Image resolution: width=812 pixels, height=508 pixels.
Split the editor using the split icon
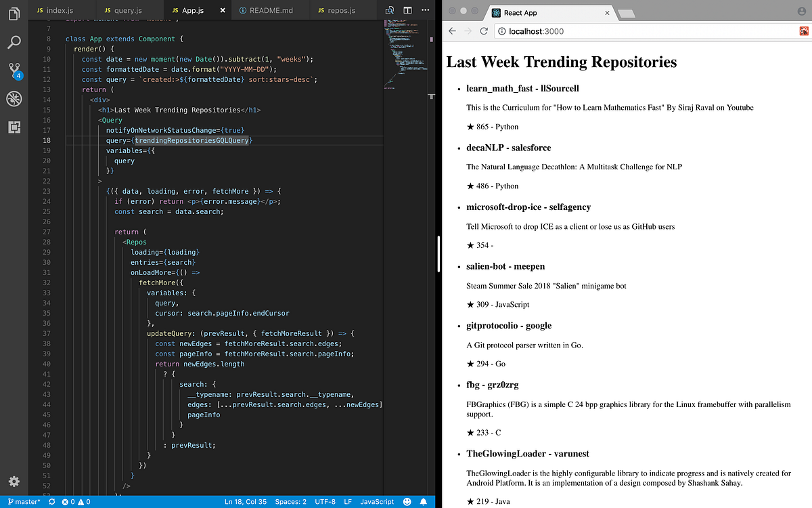click(407, 10)
